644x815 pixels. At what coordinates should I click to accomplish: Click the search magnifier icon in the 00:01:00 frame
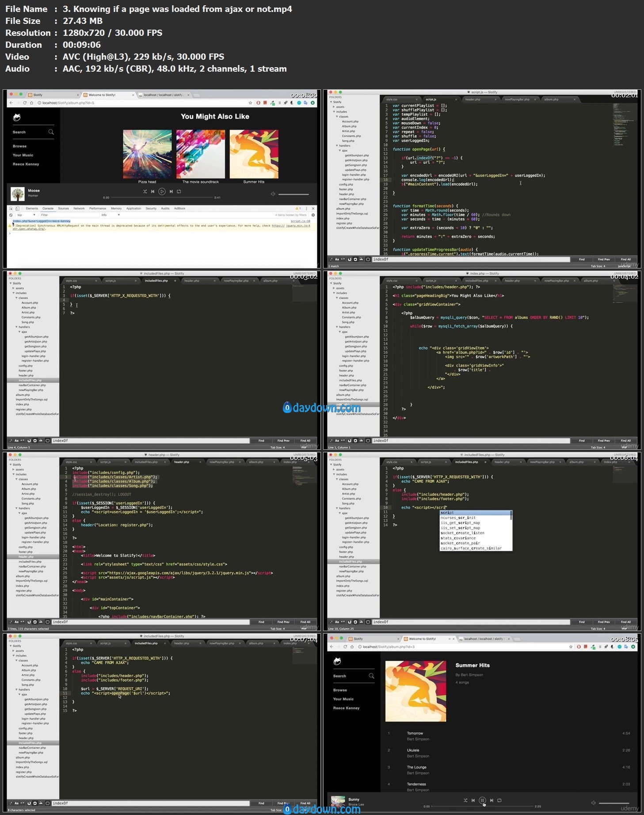pyautogui.click(x=51, y=132)
